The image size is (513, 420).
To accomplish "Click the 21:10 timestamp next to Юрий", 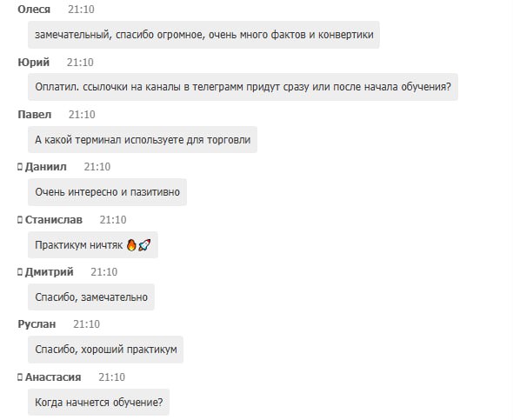I will [x=80, y=62].
